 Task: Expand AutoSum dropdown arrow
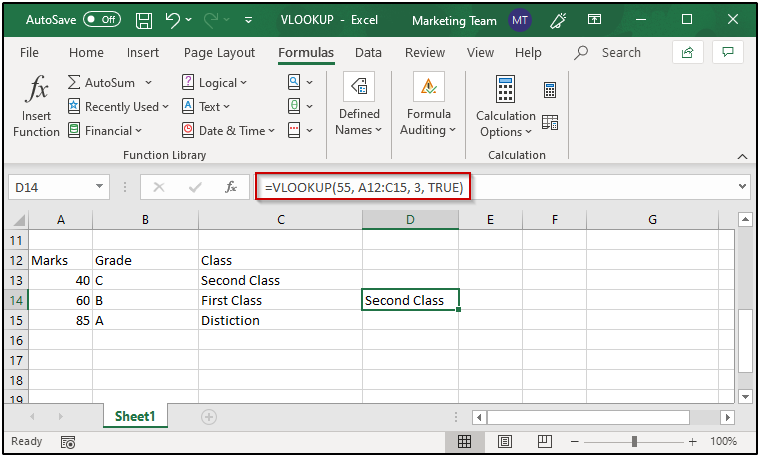[148, 83]
